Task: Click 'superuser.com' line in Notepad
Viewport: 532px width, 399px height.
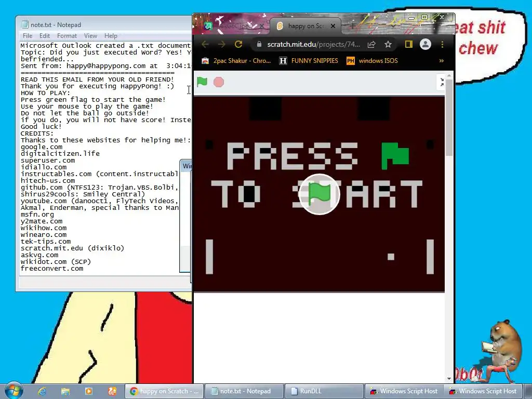Action: click(48, 161)
